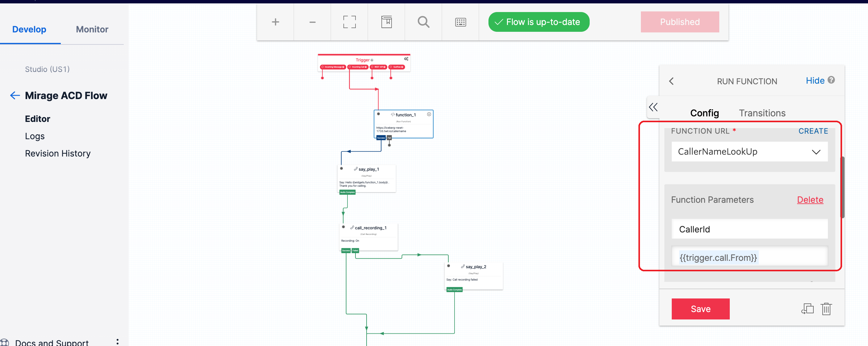Fit flow to screen icon

click(349, 22)
